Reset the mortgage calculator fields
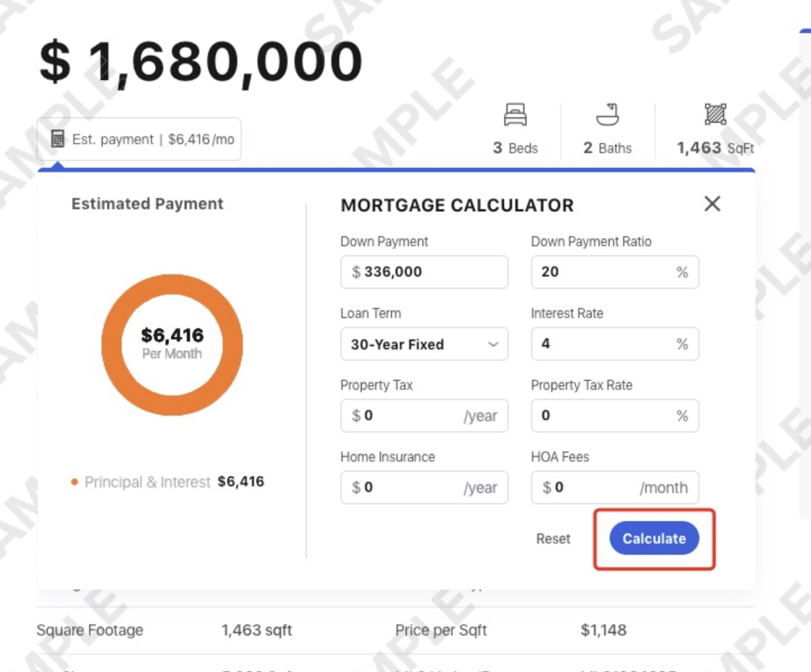The image size is (811, 672). 553,538
